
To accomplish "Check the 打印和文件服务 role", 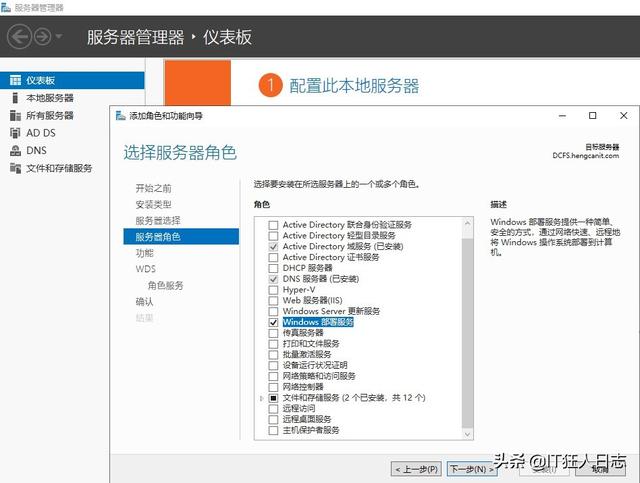I will tap(273, 344).
